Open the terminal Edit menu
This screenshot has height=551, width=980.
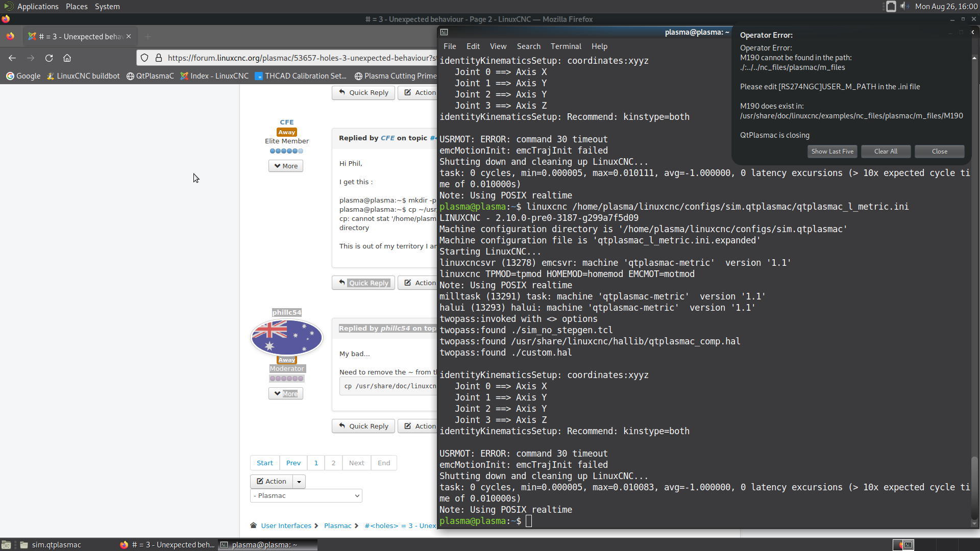(x=473, y=46)
